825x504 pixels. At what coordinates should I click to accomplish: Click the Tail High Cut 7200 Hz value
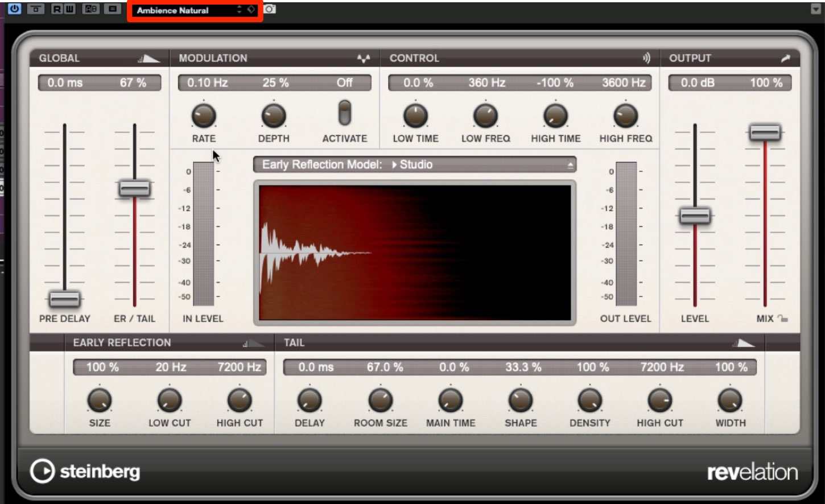point(662,367)
